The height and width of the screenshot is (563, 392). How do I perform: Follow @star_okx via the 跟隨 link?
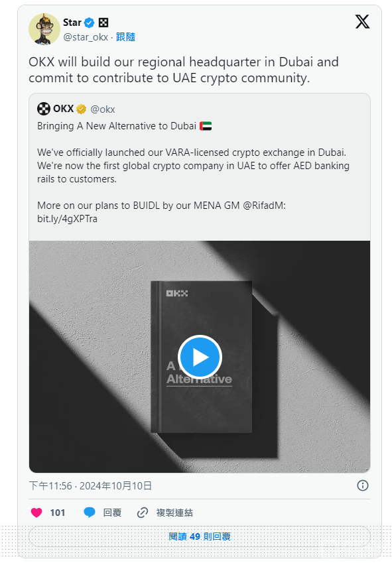tap(125, 36)
